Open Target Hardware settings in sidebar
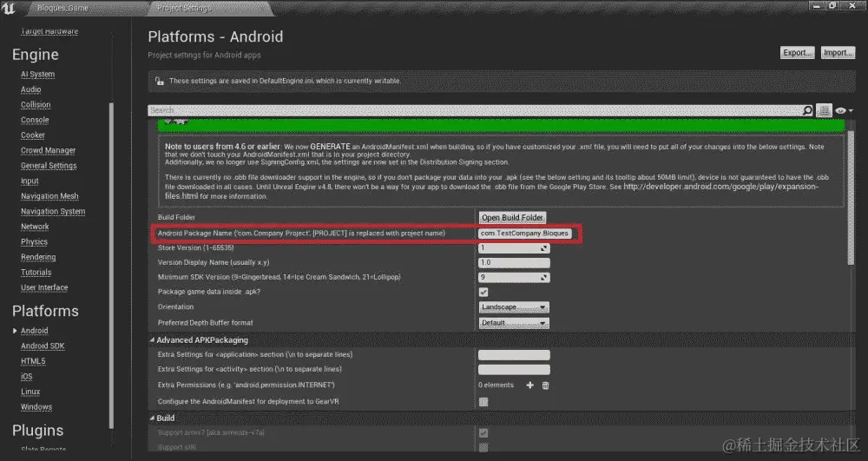The image size is (868, 461). pyautogui.click(x=49, y=31)
